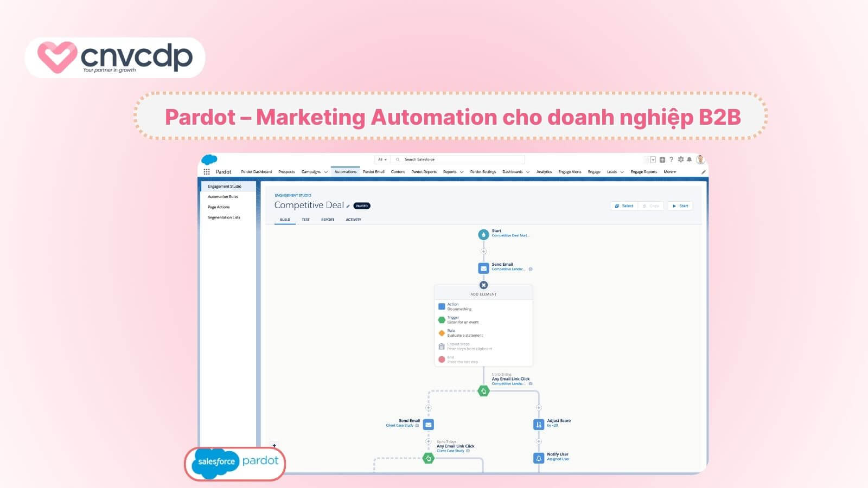Add step plus below Client Case Study email
Screen dimensions: 868x488
tap(429, 441)
